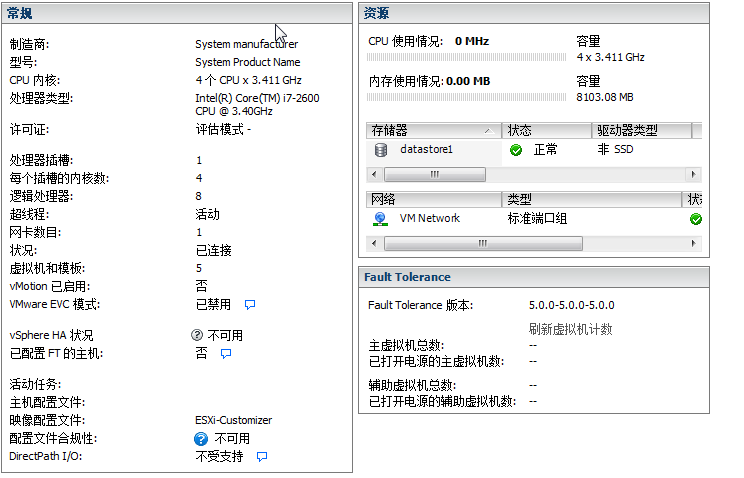The width and height of the screenshot is (744, 478).
Task: Click the 活动 hyperthreading value
Action: [x=207, y=214]
